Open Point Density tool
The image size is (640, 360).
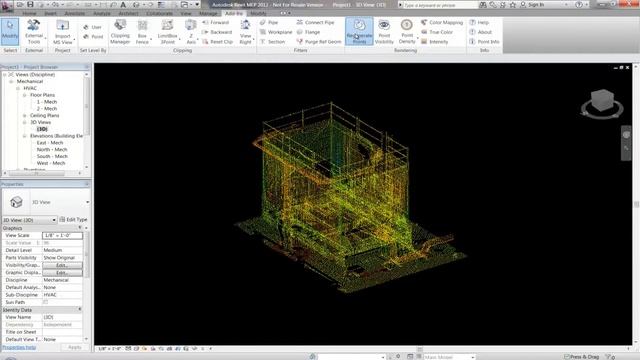tap(407, 31)
